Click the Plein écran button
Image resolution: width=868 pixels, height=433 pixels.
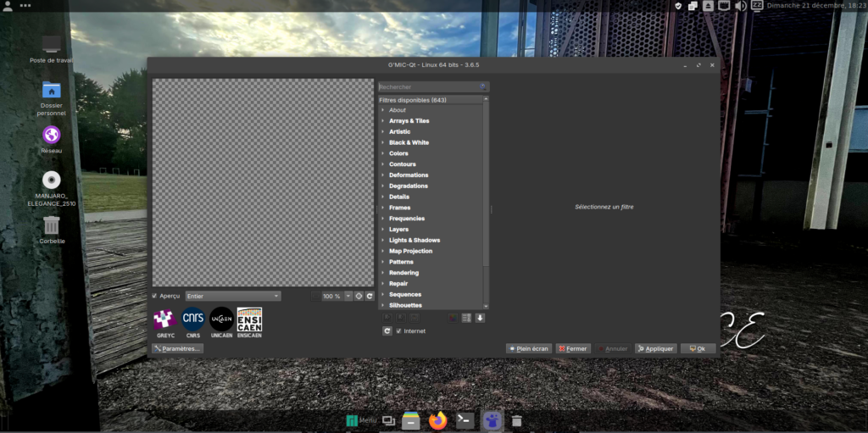[529, 348]
